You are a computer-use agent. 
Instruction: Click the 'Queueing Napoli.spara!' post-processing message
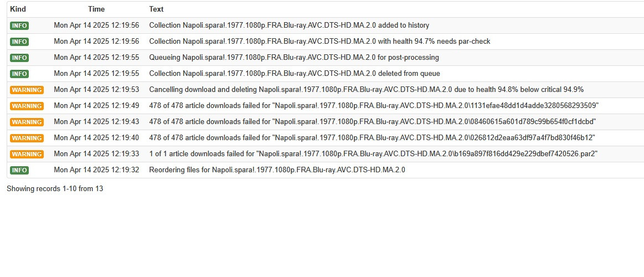(294, 58)
